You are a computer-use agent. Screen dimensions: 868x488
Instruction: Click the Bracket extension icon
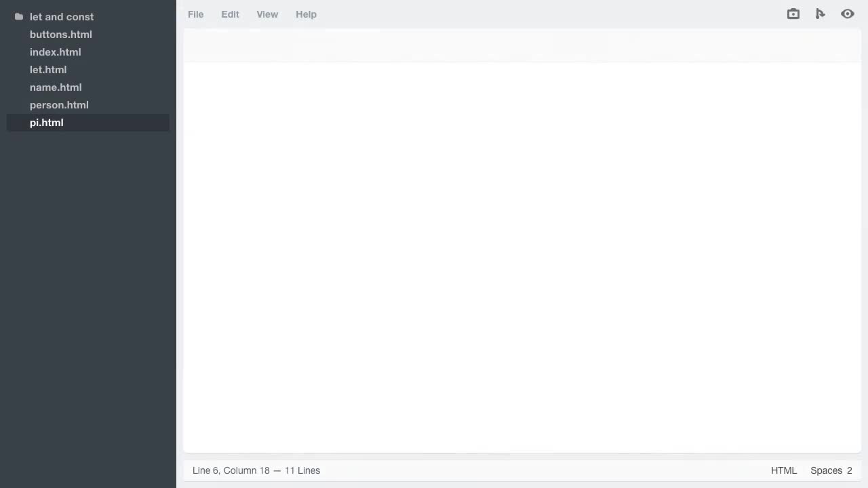(x=821, y=14)
